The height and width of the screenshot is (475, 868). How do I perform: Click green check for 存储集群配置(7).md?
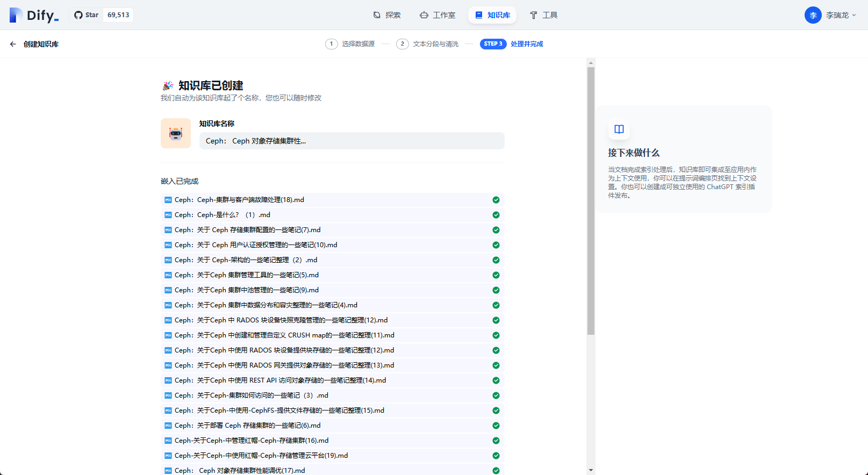tap(496, 230)
